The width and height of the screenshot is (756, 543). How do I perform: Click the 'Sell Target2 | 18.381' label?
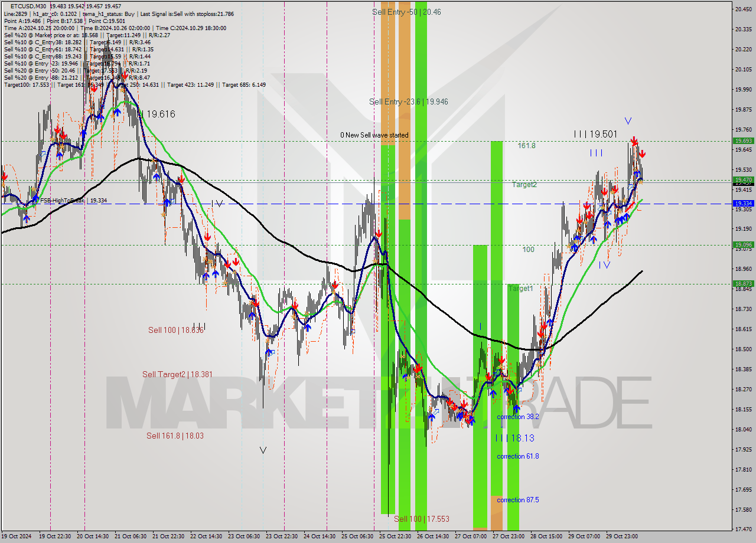(x=177, y=374)
